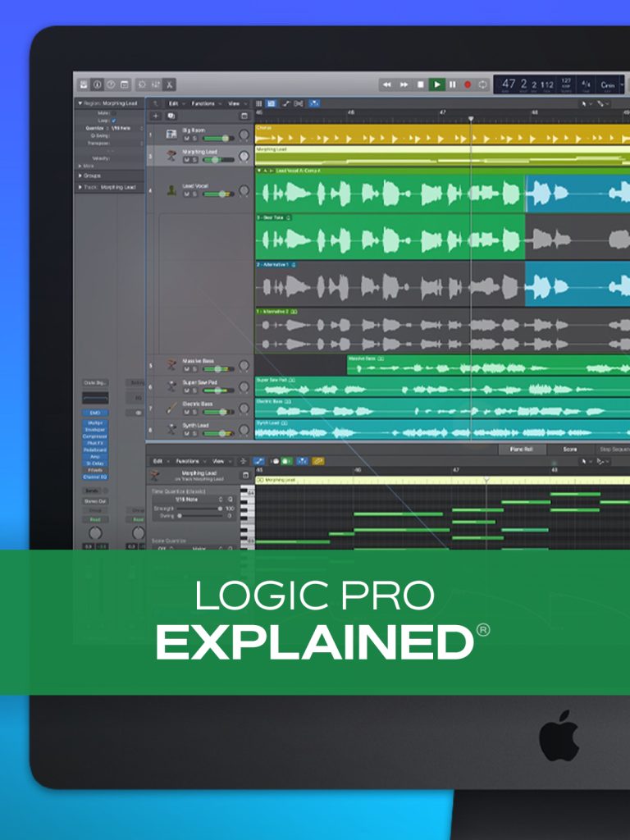The image size is (630, 840).
Task: Open the Scissors editors icon in the toolbar
Action: coord(168,84)
